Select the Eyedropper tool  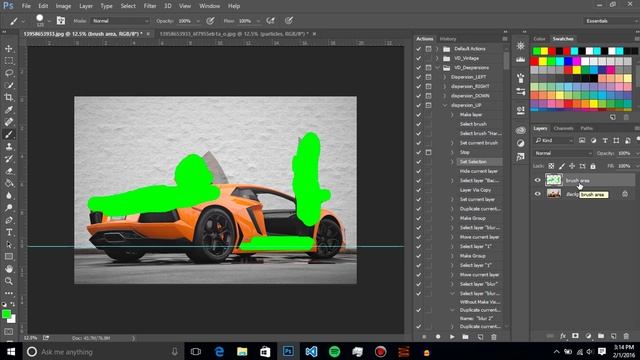pyautogui.click(x=9, y=110)
